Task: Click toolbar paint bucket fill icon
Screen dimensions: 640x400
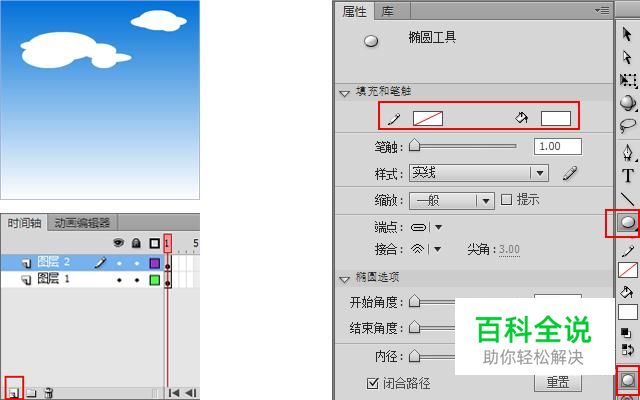Action: 626,292
